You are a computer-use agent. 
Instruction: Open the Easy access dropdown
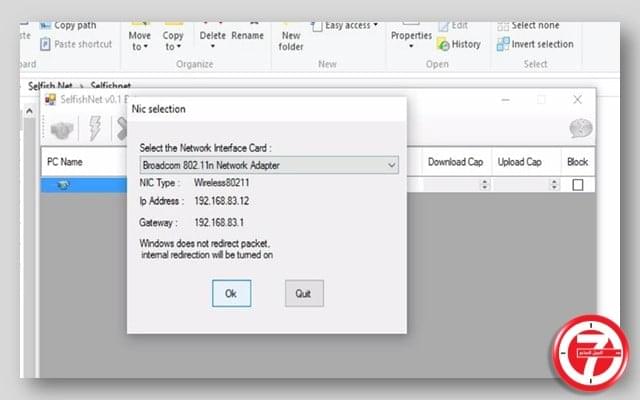pos(346,26)
